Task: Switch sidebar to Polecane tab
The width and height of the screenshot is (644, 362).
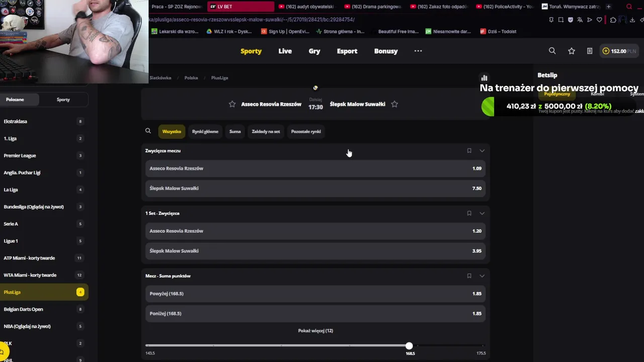Action: click(15, 100)
